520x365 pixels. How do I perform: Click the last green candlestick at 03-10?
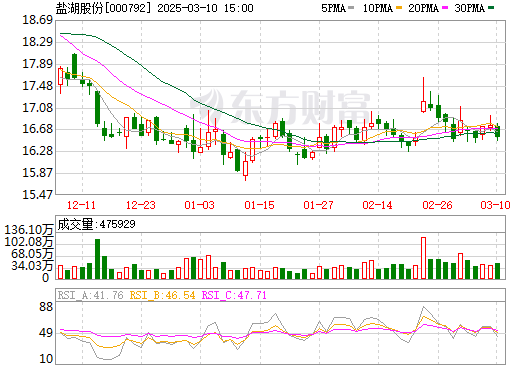(x=497, y=132)
